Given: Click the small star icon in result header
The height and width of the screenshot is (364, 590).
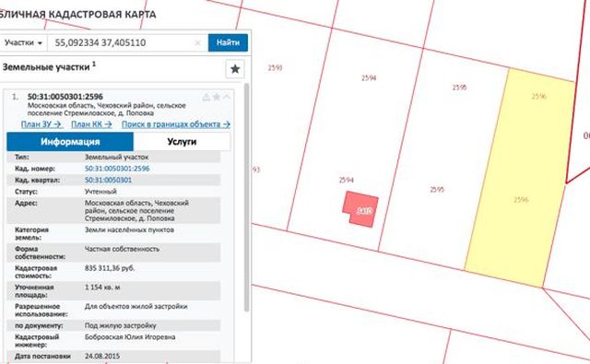Looking at the screenshot, I should click(217, 97).
